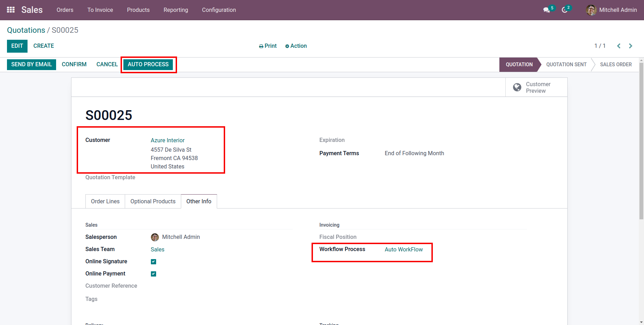The image size is (644, 325).
Task: Open the Action dropdown
Action: [296, 46]
